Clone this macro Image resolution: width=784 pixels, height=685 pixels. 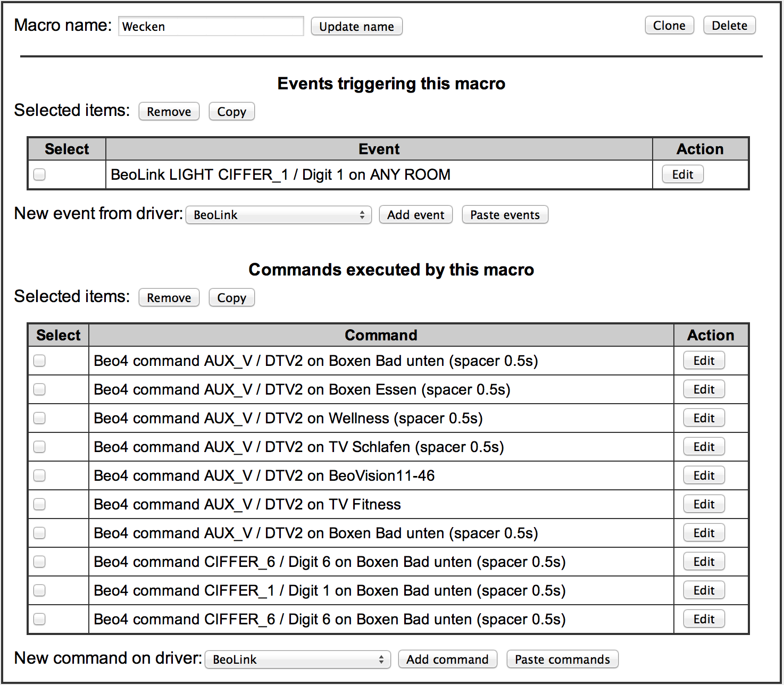tap(669, 26)
